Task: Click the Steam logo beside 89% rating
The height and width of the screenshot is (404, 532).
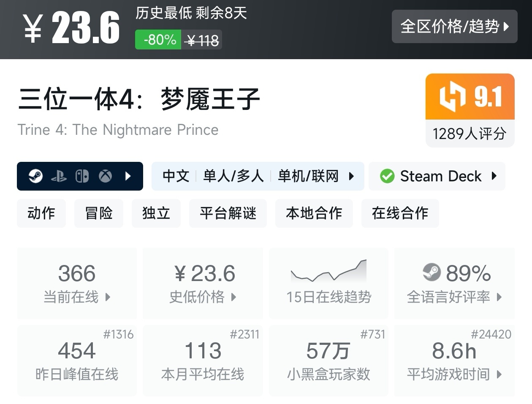Action: pos(432,273)
